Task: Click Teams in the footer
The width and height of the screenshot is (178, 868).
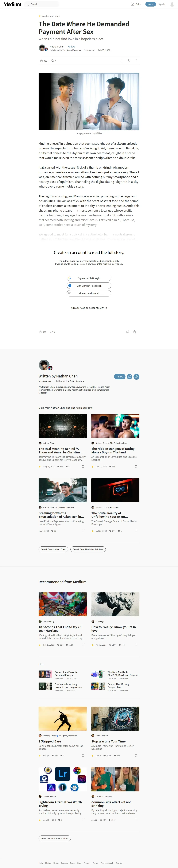Action: pos(119,863)
